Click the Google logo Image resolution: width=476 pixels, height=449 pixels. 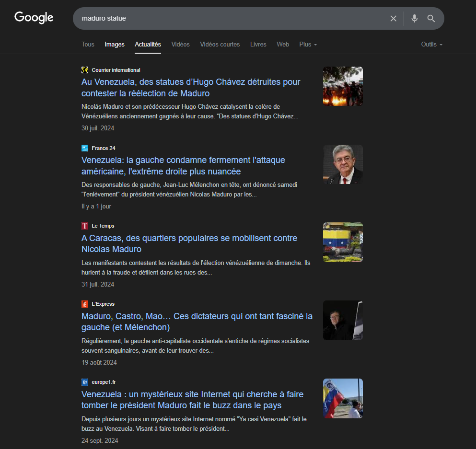click(x=34, y=18)
